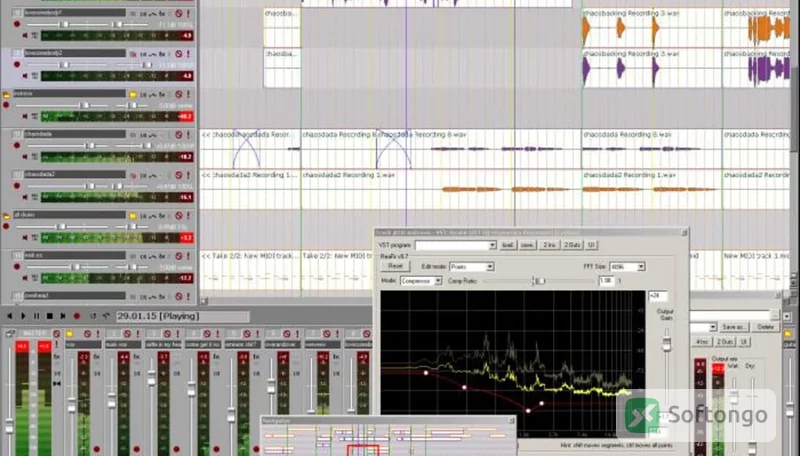Stop playback using the transport stop icon
This screenshot has height=456, width=800.
[x=49, y=316]
